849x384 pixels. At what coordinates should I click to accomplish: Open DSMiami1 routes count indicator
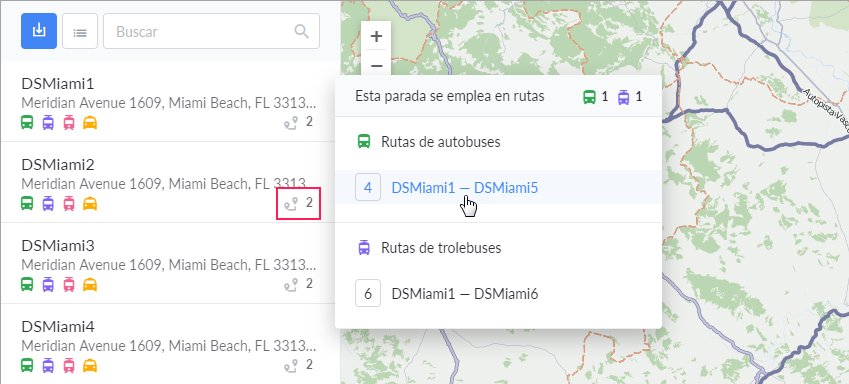point(298,122)
